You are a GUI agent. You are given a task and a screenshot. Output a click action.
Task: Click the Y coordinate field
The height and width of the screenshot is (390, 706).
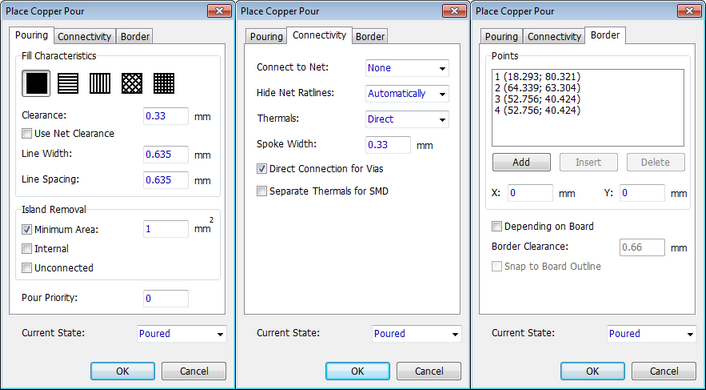click(642, 193)
